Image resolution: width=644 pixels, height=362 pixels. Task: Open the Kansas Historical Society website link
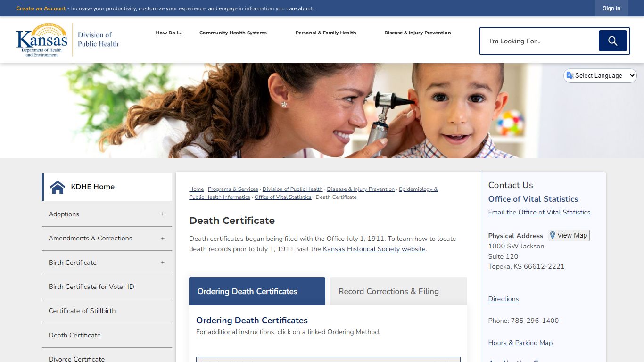coord(374,249)
